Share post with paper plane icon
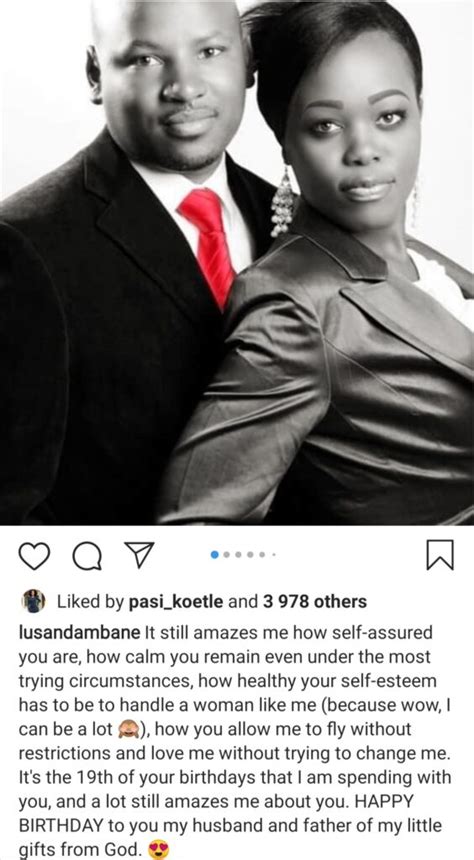This screenshot has height=860, width=474. [x=139, y=555]
